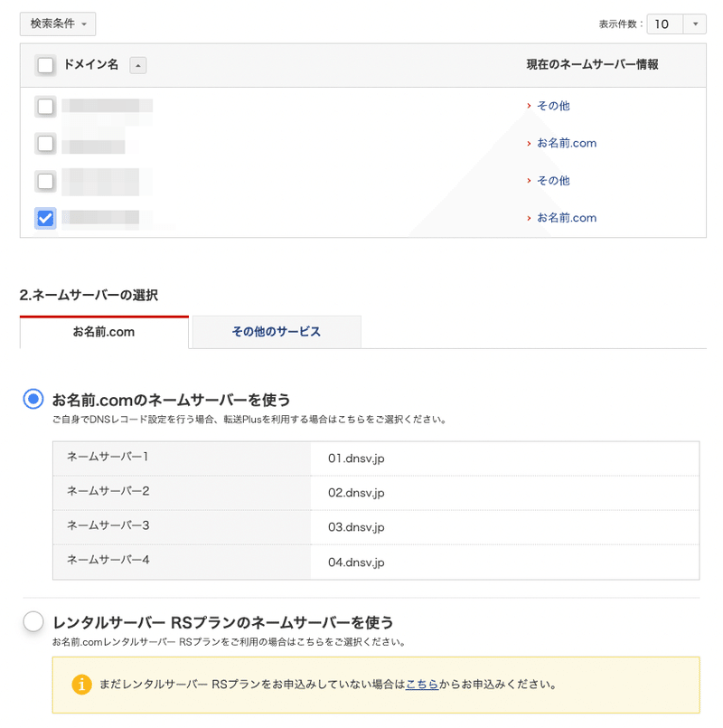The width and height of the screenshot is (723, 728).
Task: Click the 04.dnsv.jp nameserver value
Action: pyautogui.click(x=356, y=563)
